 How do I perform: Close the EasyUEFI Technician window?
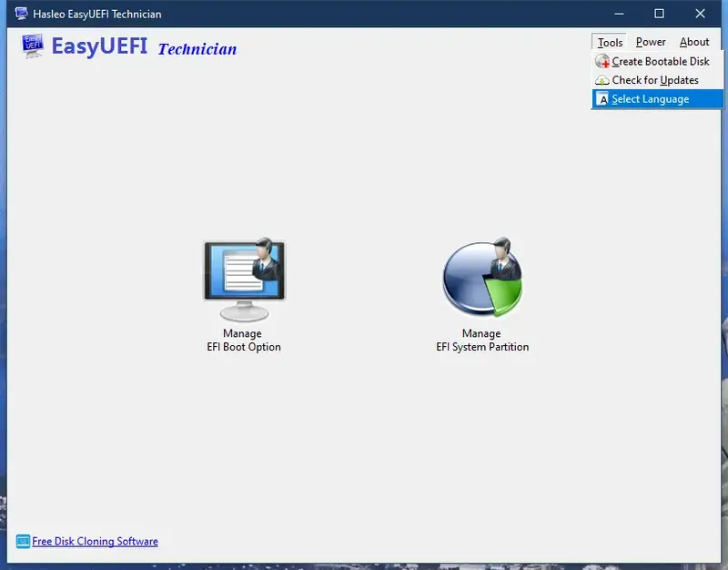click(700, 14)
